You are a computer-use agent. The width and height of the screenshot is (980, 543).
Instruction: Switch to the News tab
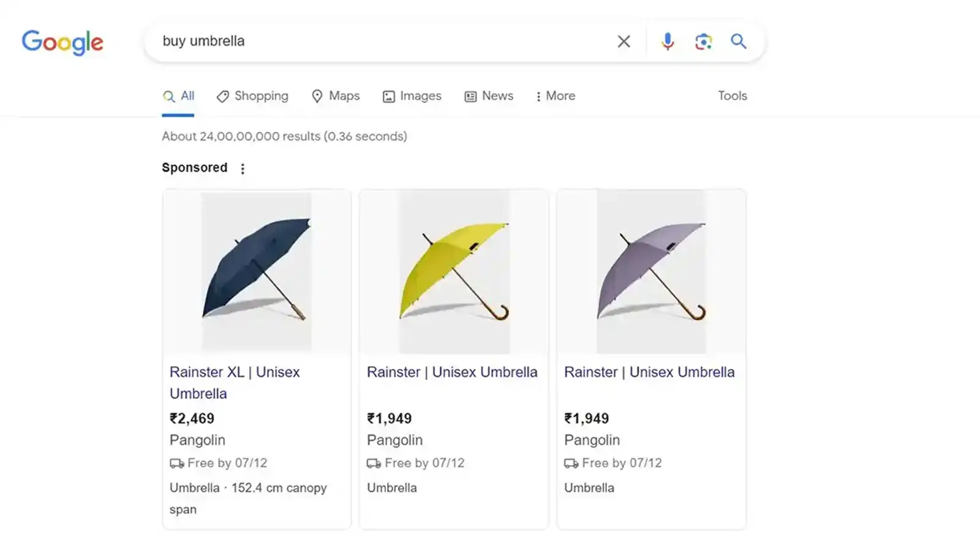coord(489,96)
